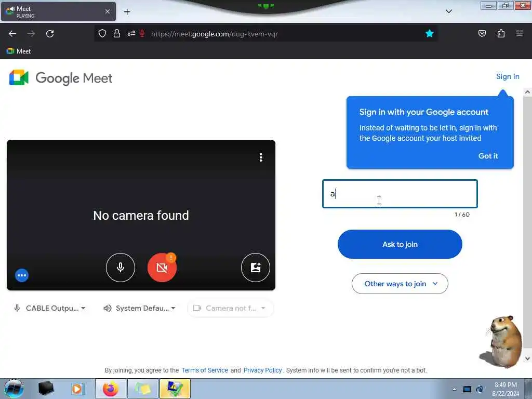
Task: Click the address bar URL
Action: click(215, 34)
